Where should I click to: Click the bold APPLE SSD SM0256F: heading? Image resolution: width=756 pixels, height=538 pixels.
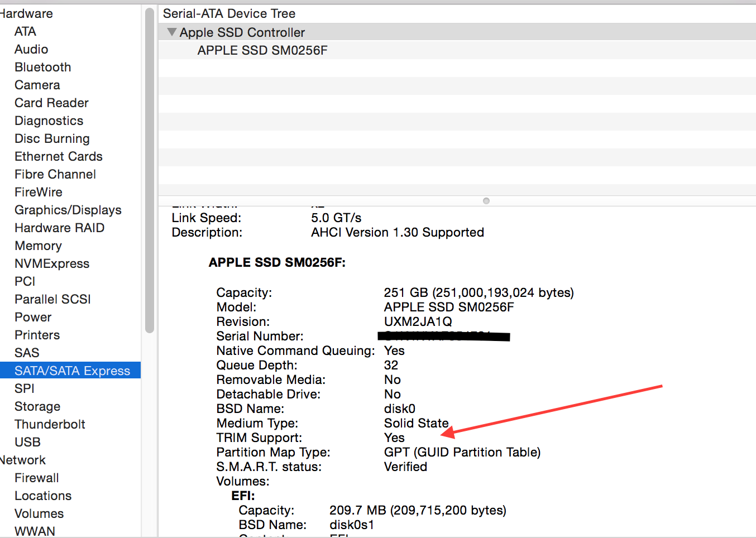point(277,262)
